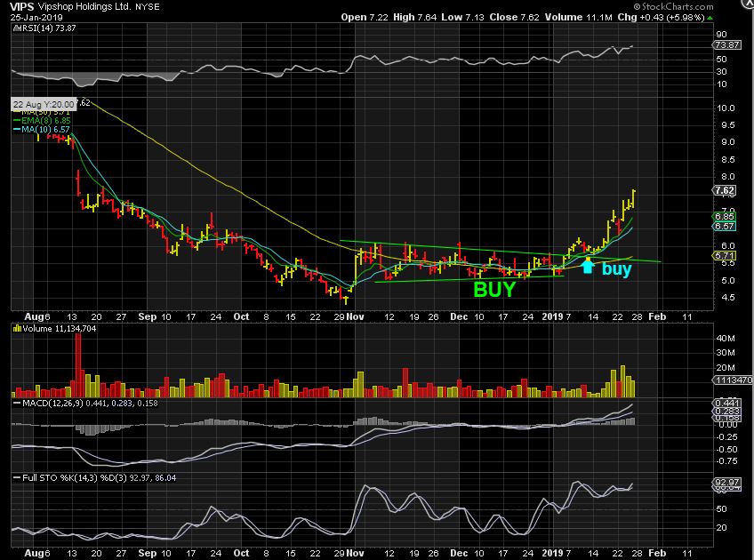Click the High 7.64 value in the header
Screen dimensions: 754x560
(x=414, y=17)
